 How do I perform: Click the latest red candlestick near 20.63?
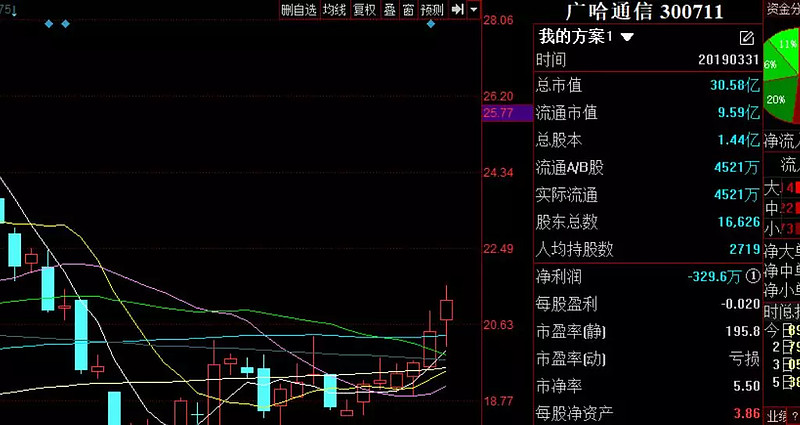(446, 310)
